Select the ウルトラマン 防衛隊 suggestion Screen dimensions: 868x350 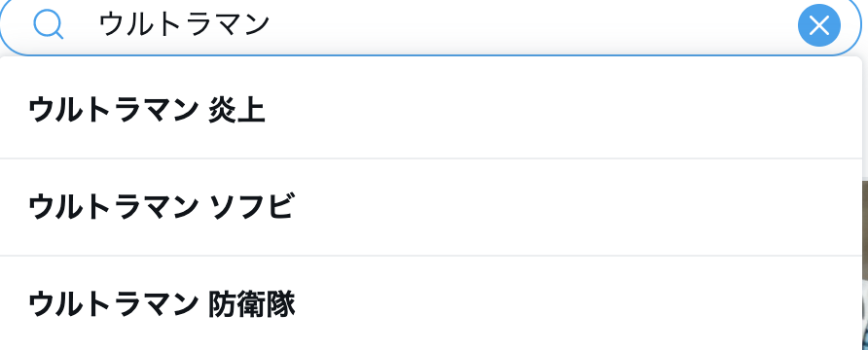pos(431,303)
